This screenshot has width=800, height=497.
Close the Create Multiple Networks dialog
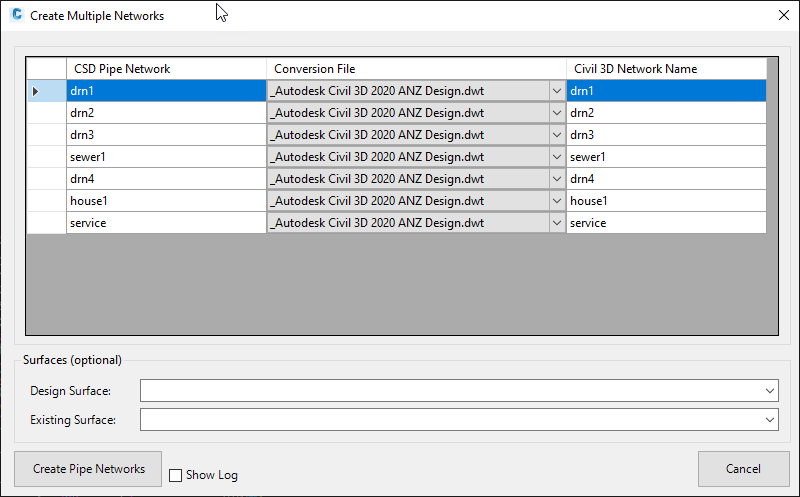[784, 15]
